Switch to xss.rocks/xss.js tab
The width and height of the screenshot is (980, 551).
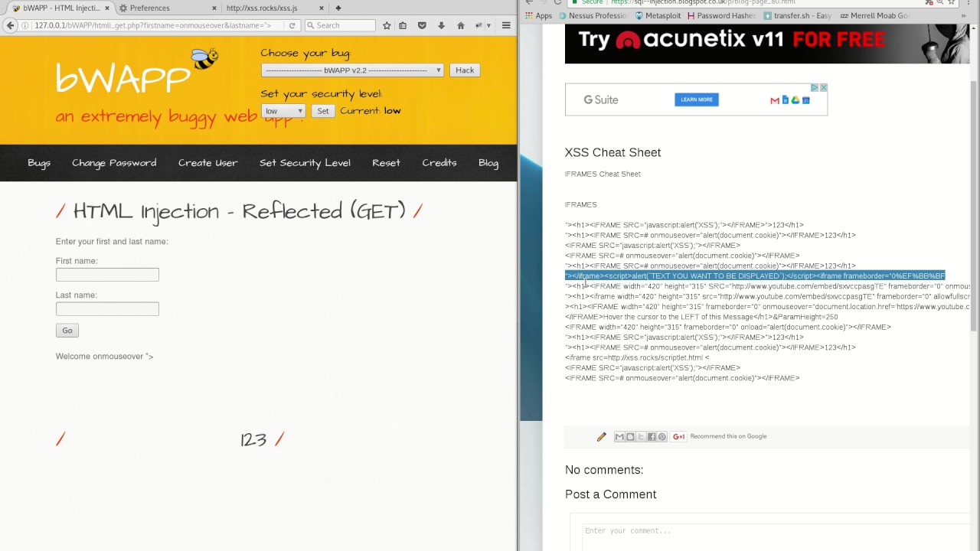[275, 8]
